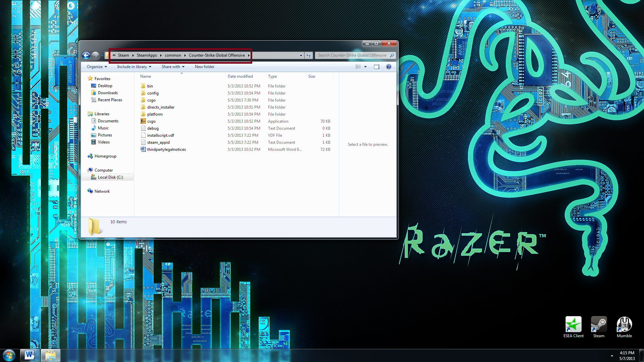Open Microsoft Word from the taskbar
Image resolution: width=644 pixels, height=362 pixels.
[x=30, y=355]
